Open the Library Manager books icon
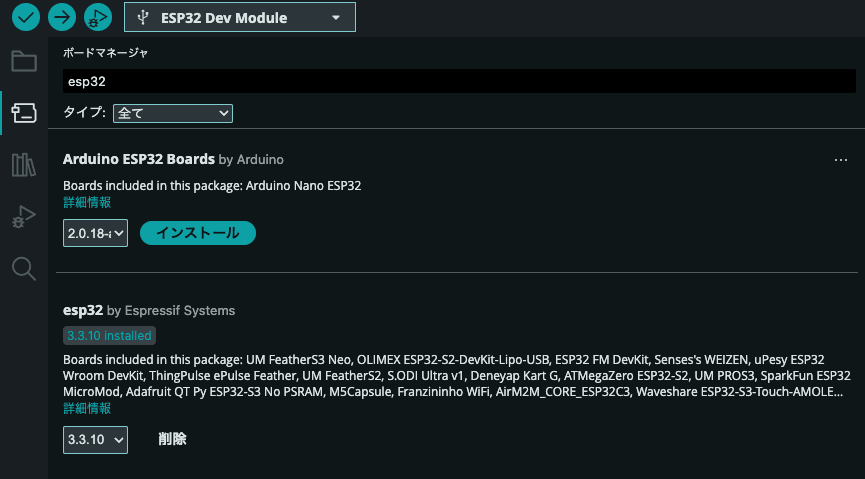 [x=24, y=165]
